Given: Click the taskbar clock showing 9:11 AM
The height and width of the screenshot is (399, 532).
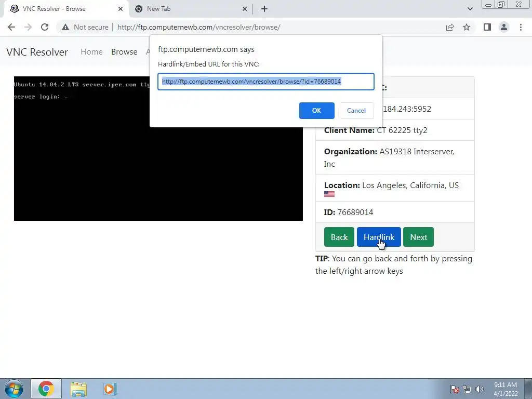Looking at the screenshot, I should pyautogui.click(x=506, y=389).
